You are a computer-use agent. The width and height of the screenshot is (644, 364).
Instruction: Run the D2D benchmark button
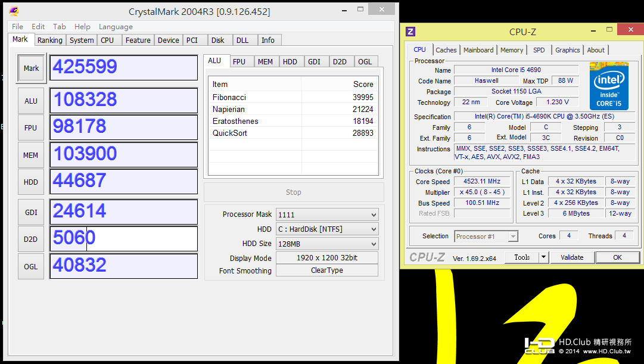pos(31,239)
